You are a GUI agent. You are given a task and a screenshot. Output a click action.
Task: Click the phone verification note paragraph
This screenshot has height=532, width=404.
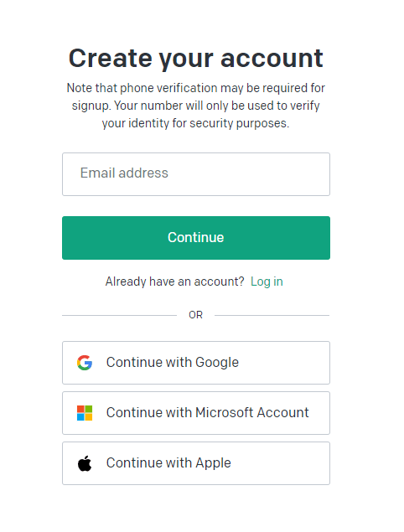point(196,106)
